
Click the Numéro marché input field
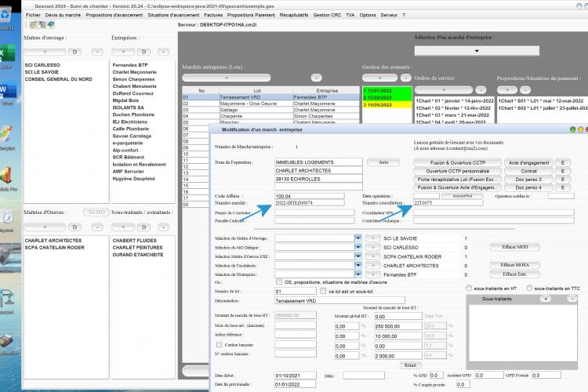(310, 202)
